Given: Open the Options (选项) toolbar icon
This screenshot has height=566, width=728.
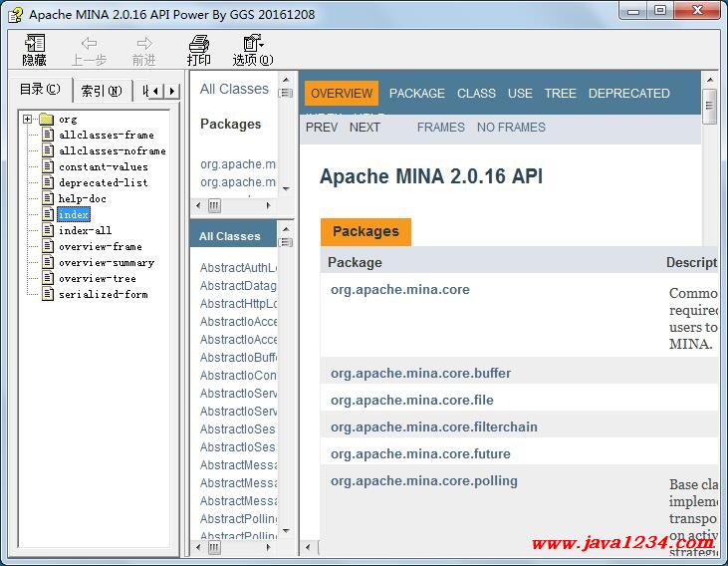Looking at the screenshot, I should [x=253, y=44].
